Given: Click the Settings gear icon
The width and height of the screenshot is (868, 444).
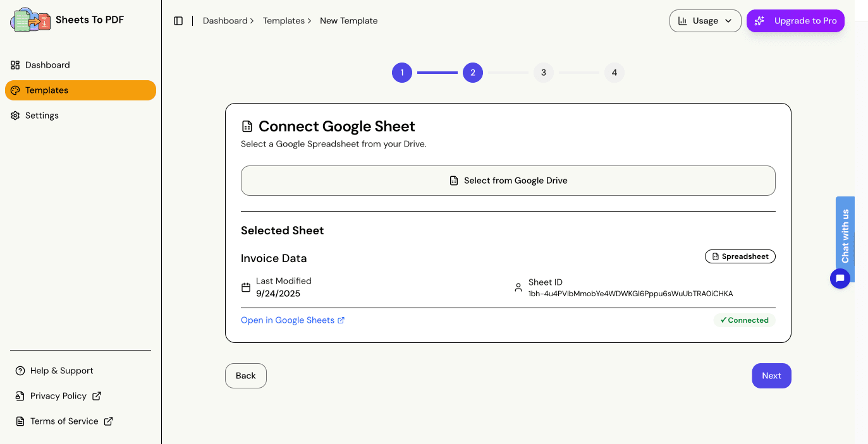Looking at the screenshot, I should click(15, 116).
